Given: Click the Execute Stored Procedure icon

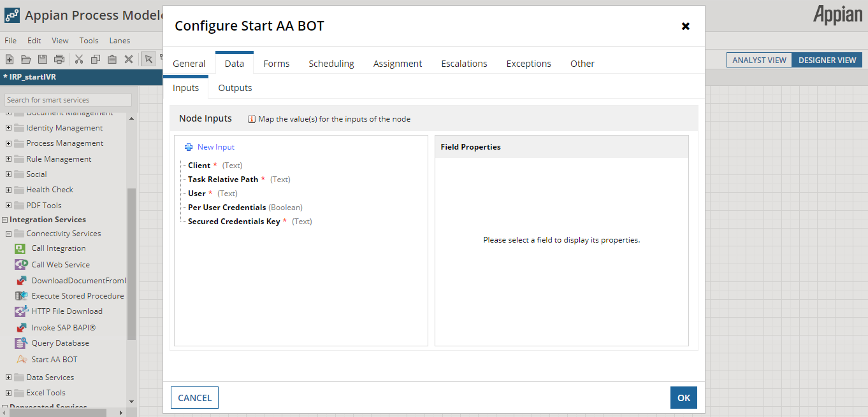Looking at the screenshot, I should [x=20, y=296].
